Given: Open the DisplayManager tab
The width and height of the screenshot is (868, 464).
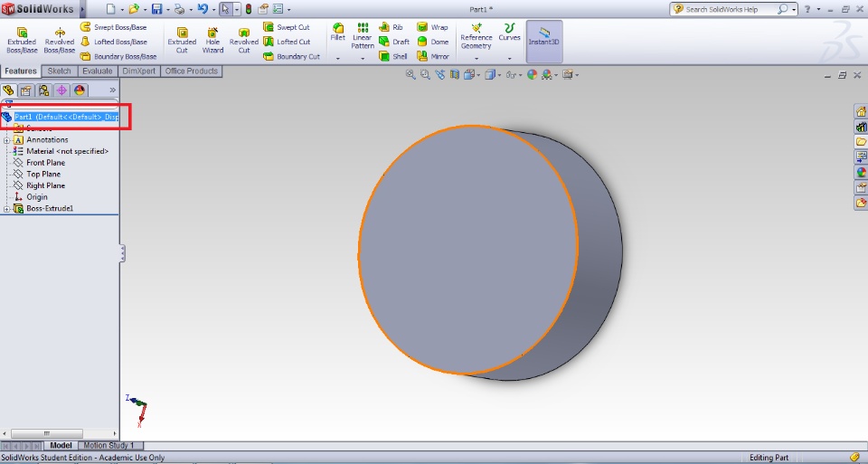Looking at the screenshot, I should pos(80,90).
